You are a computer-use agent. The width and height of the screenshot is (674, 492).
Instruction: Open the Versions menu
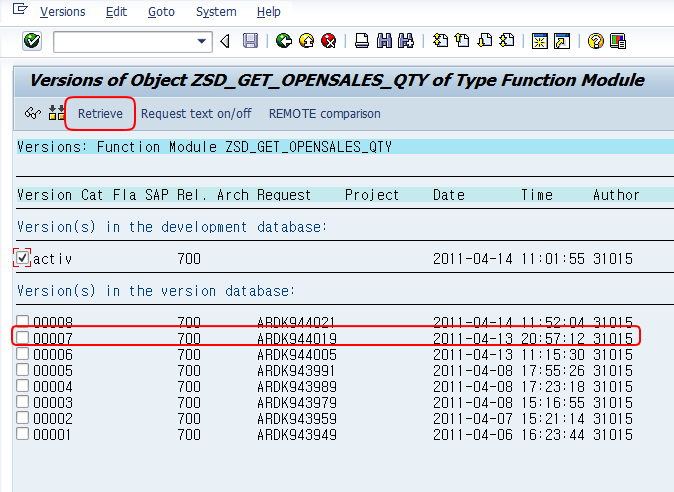click(63, 12)
